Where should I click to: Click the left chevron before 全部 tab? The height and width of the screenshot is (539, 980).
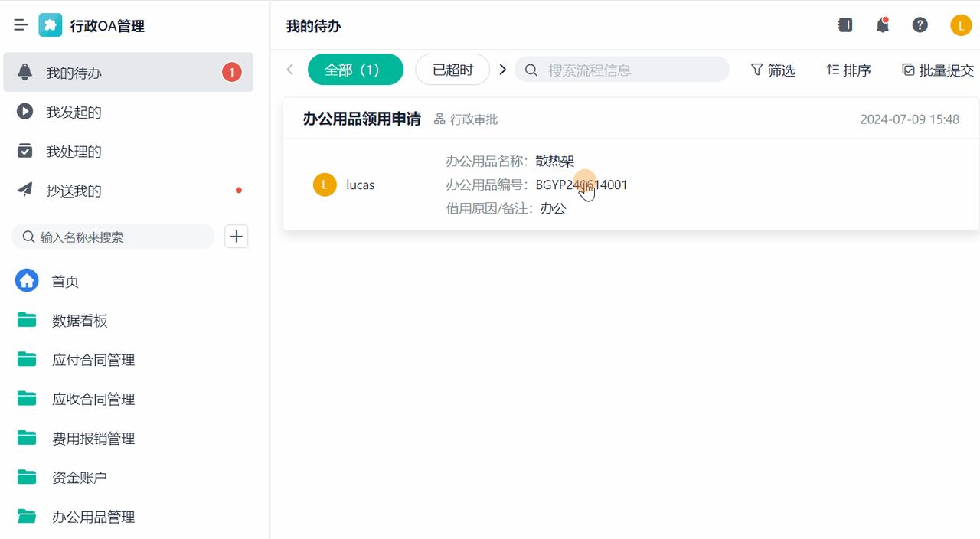click(289, 69)
